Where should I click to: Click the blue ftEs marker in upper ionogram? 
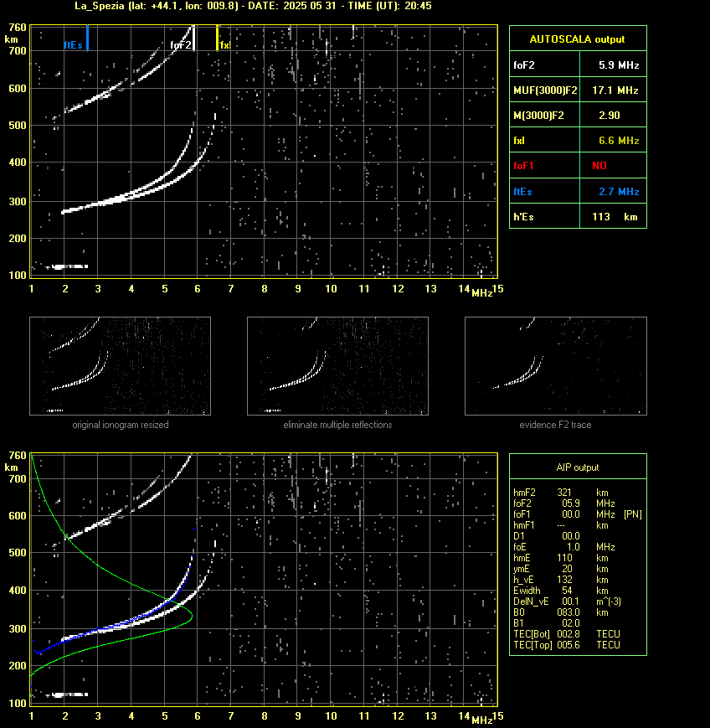point(87,38)
